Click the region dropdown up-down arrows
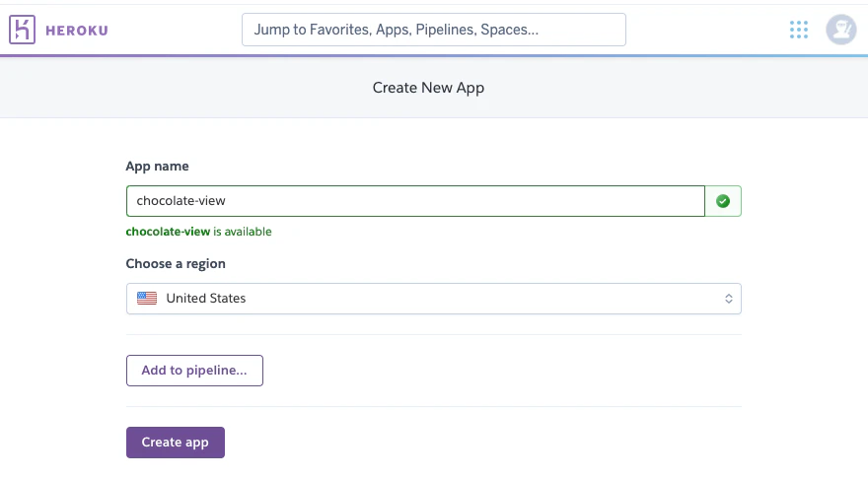The height and width of the screenshot is (479, 868). [x=729, y=299]
